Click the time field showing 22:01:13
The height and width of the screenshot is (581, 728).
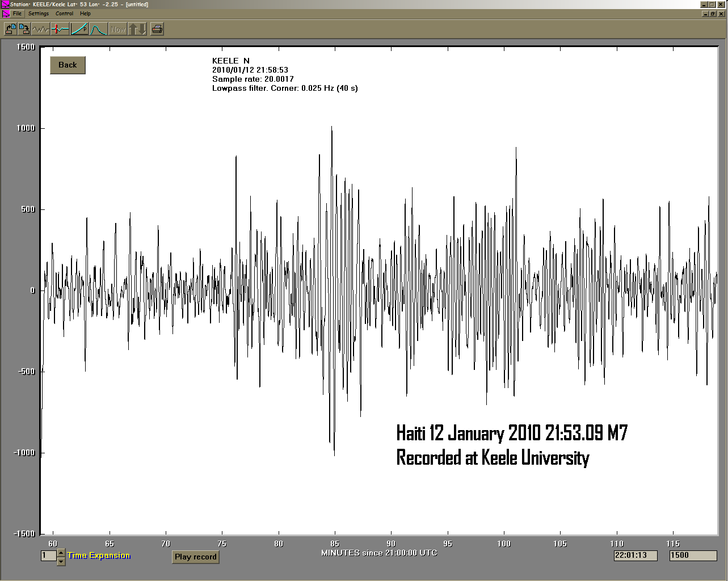(x=635, y=555)
